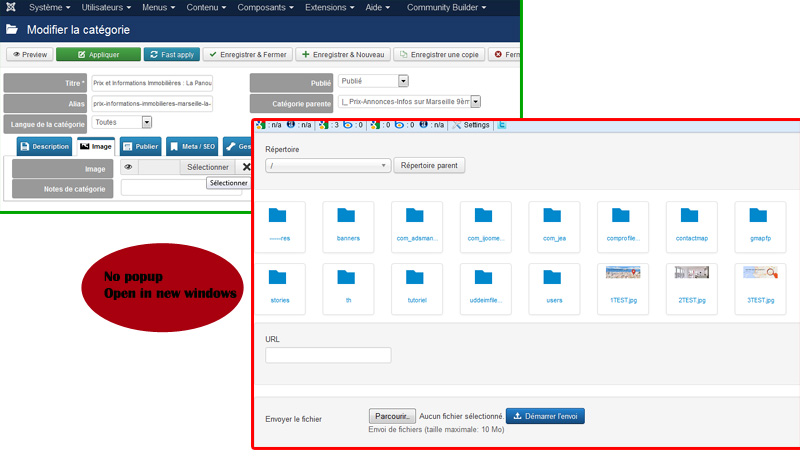
Task: Expand the Langue de la catégorie dropdown
Action: click(x=146, y=122)
